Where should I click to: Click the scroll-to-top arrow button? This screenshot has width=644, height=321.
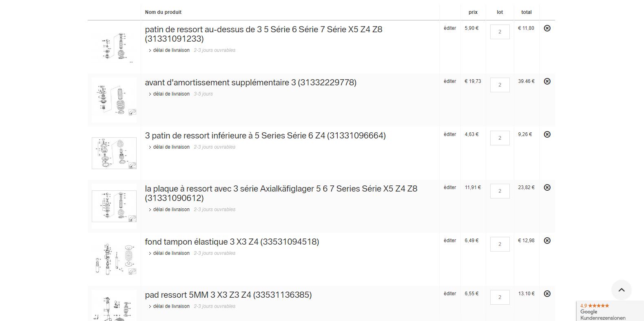tap(622, 290)
